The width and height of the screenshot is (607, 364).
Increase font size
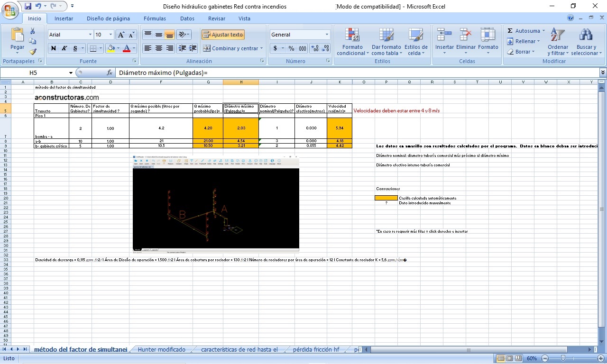[x=121, y=35]
